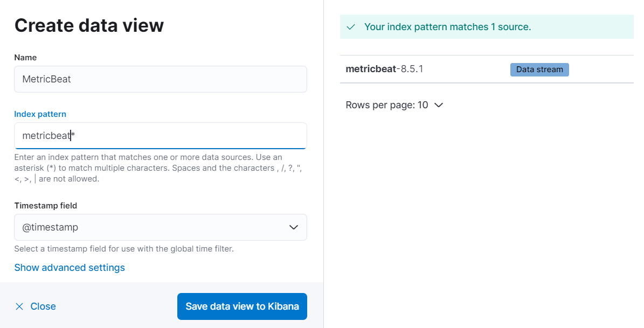Open the Rows per page dropdown
This screenshot has width=644, height=328.
pos(394,105)
